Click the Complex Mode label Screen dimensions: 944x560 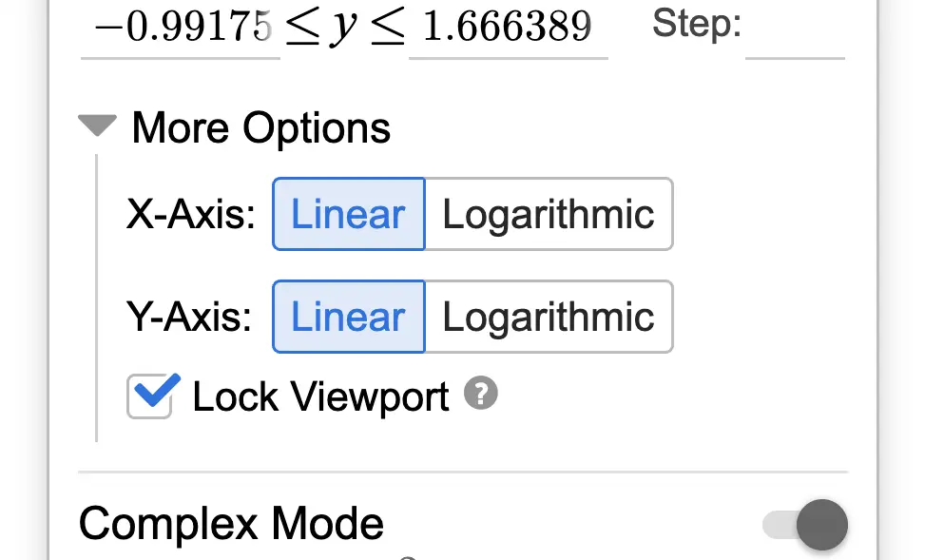click(x=231, y=524)
